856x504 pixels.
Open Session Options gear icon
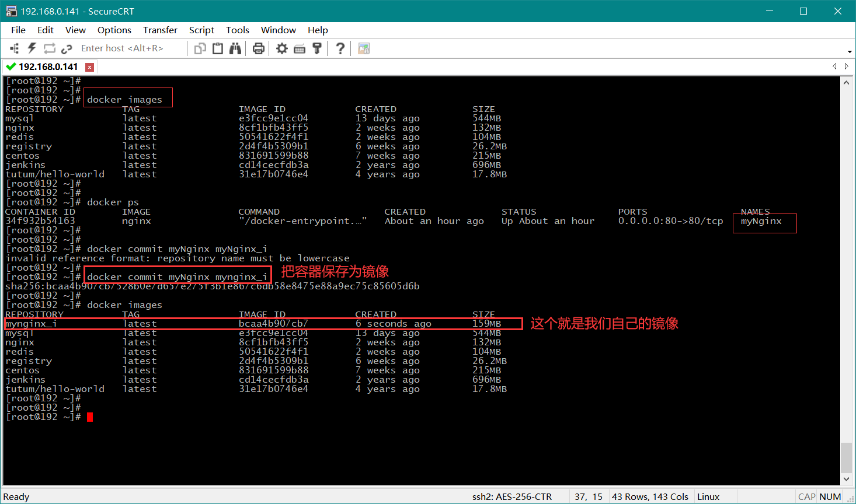coord(282,48)
